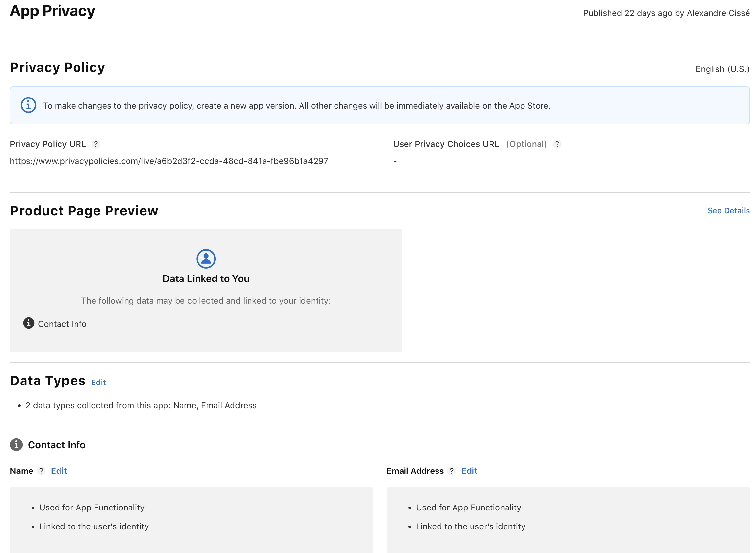Click the App Privacy page heading

tap(52, 11)
